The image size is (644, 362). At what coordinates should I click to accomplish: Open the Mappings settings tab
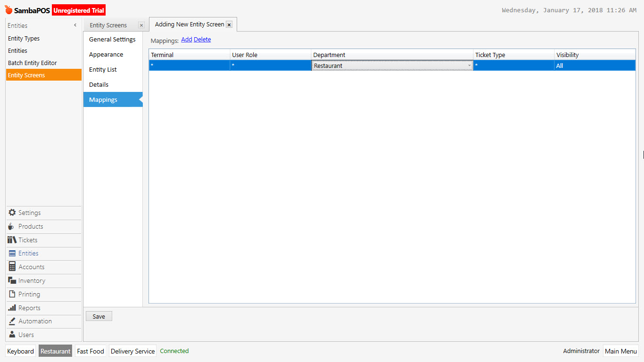coord(103,99)
